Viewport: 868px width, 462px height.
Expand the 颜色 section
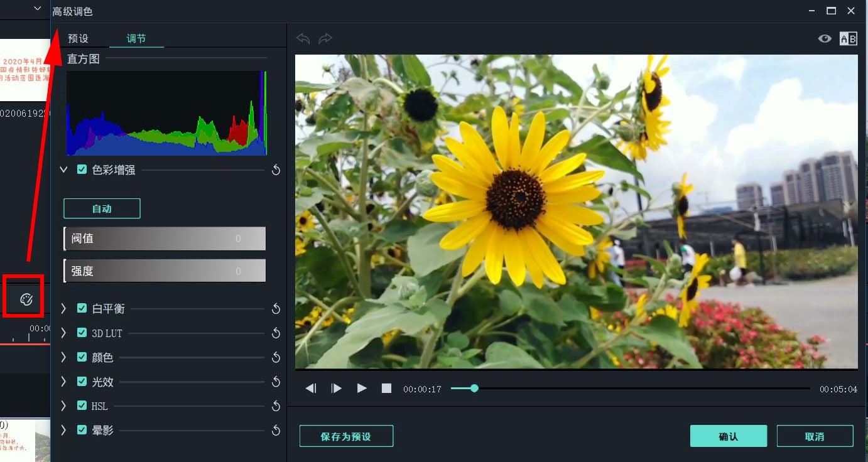pyautogui.click(x=63, y=357)
